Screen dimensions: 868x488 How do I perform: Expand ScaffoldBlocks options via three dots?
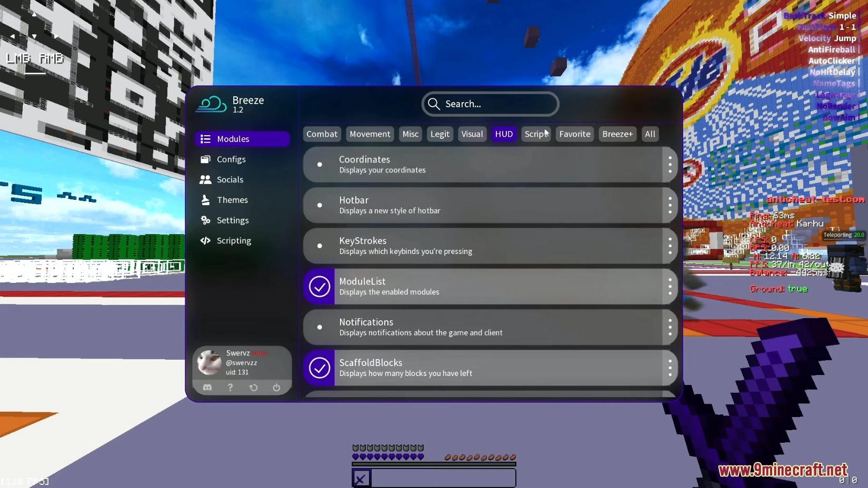pos(670,368)
